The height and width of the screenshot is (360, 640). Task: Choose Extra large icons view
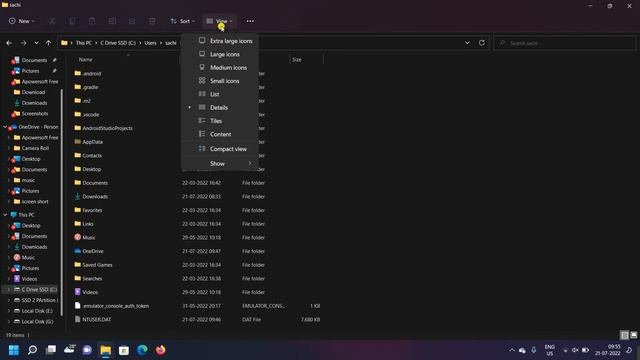(x=220, y=41)
